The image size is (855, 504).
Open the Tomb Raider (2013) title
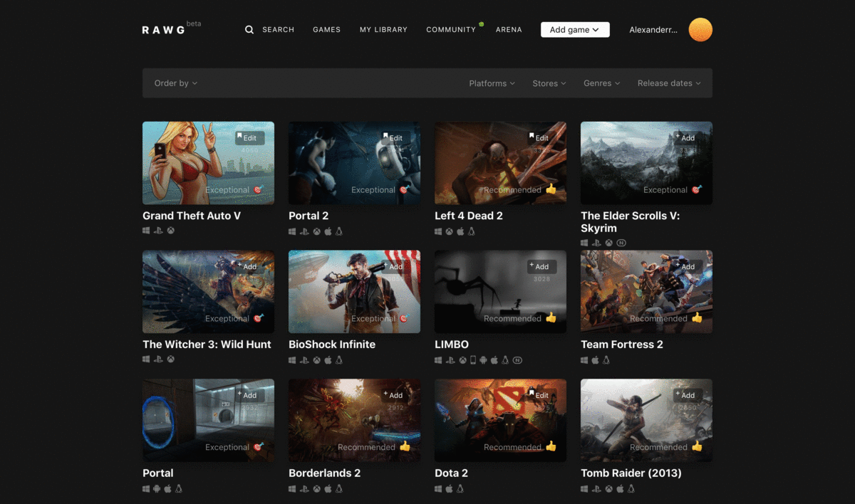(x=631, y=473)
